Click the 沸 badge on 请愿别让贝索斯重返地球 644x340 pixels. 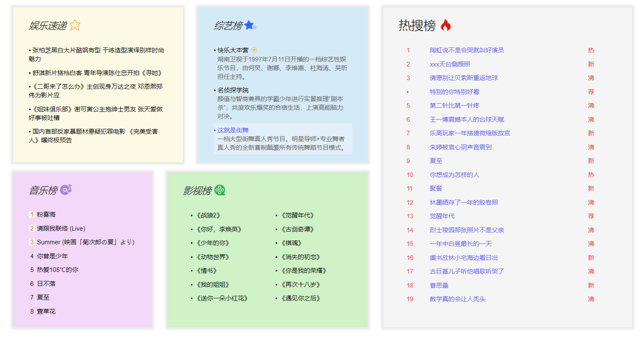coord(591,78)
